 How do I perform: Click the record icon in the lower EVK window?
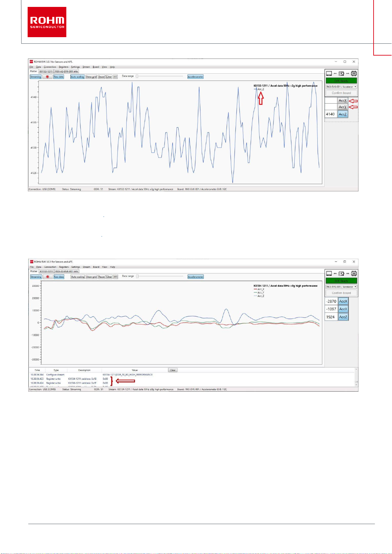coord(48,277)
